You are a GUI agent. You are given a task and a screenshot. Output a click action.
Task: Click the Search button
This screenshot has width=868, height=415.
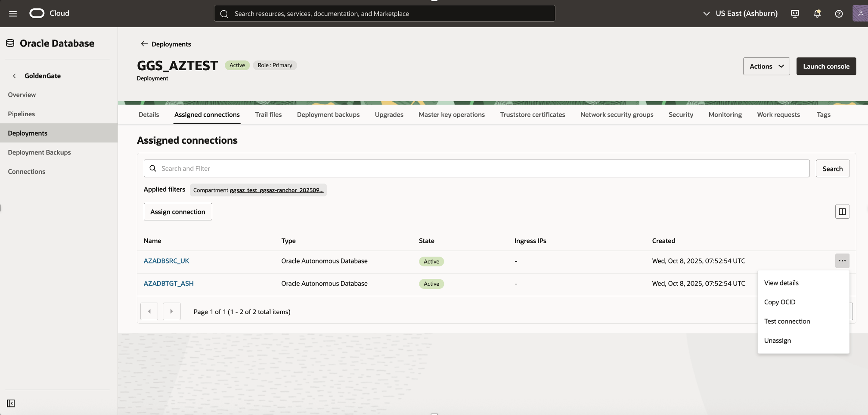pyautogui.click(x=833, y=169)
